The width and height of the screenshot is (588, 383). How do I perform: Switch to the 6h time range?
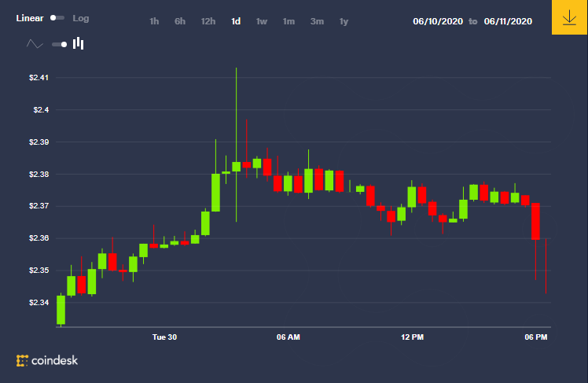click(x=180, y=21)
